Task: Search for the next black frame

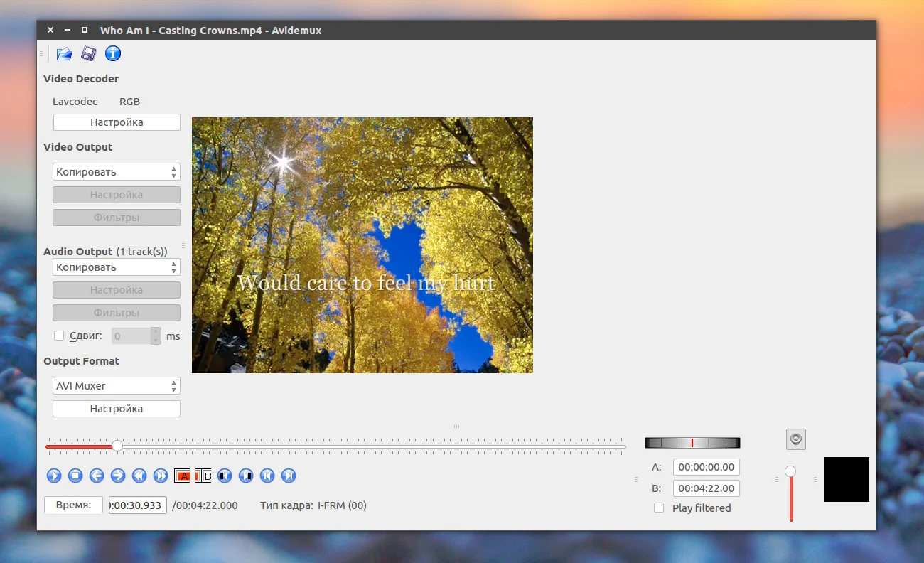Action: 246,476
